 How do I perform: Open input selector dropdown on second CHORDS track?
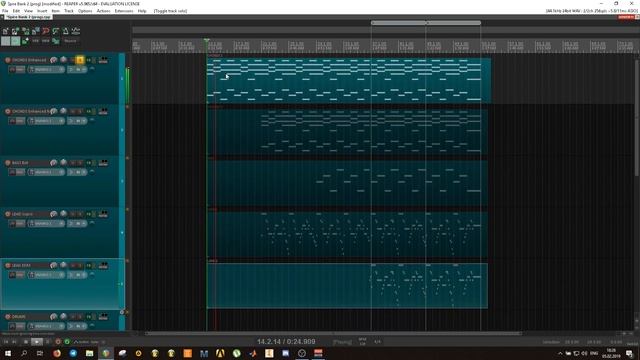pyautogui.click(x=46, y=121)
